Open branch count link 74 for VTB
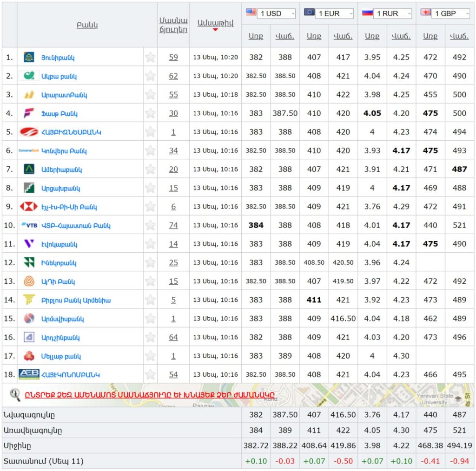The image size is (476, 471). coord(173,225)
